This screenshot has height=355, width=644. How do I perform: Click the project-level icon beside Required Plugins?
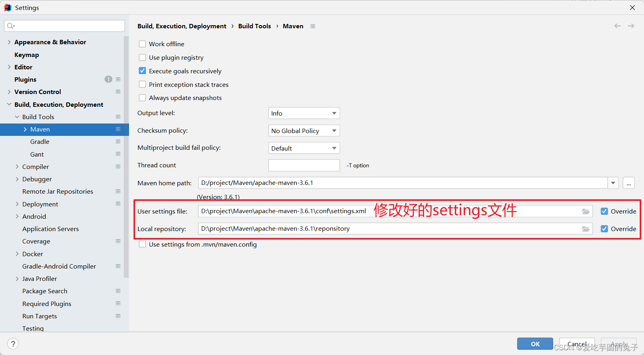pos(118,303)
